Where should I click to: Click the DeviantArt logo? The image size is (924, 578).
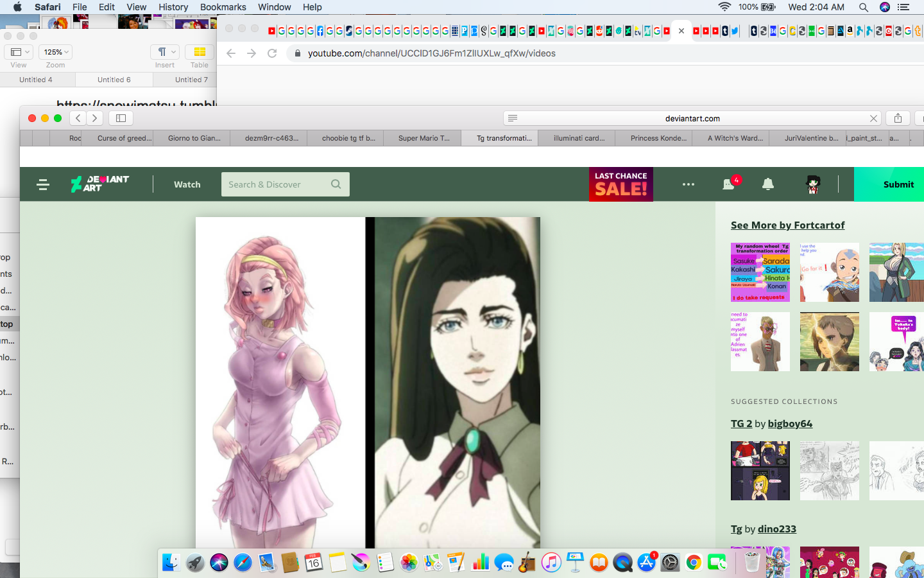click(x=100, y=184)
